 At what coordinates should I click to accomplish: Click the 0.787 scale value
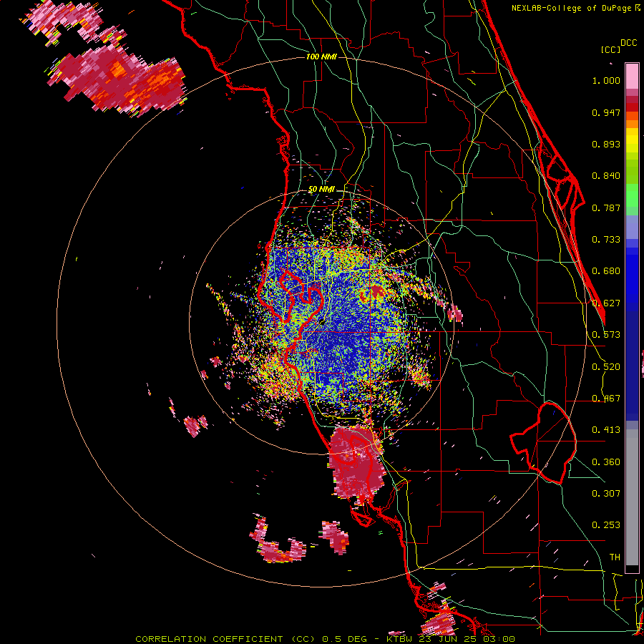point(606,208)
